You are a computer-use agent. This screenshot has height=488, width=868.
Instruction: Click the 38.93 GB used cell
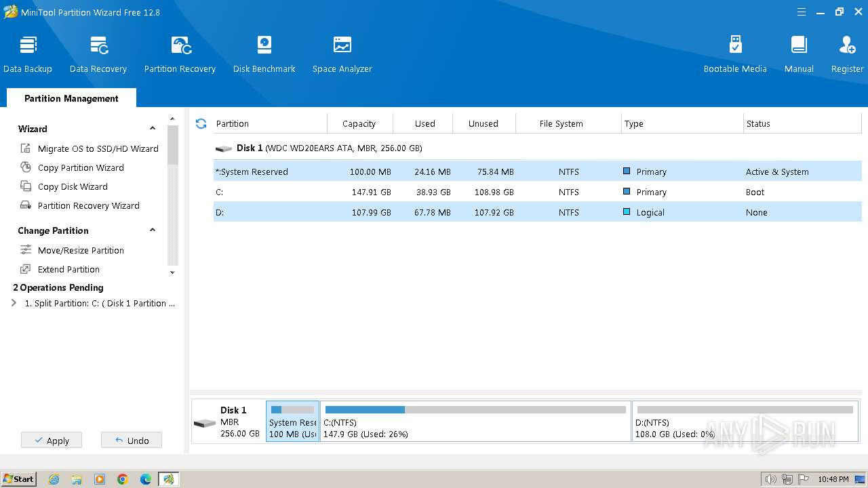click(x=433, y=192)
